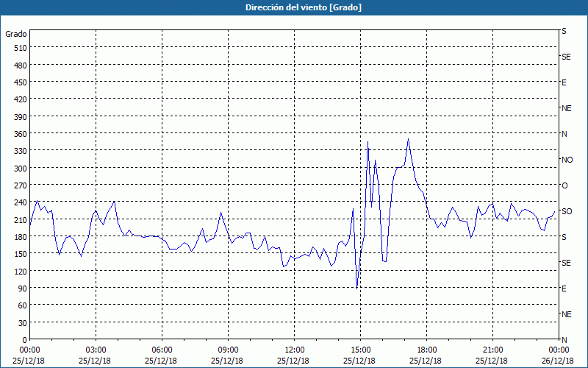Click the 09:00 time axis label
The width and height of the screenshot is (588, 368).
[228, 350]
